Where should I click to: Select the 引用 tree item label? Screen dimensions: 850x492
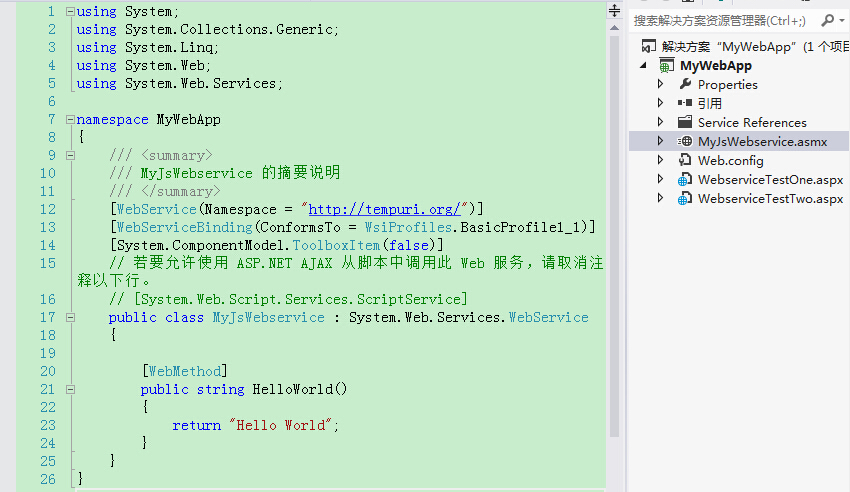[710, 103]
